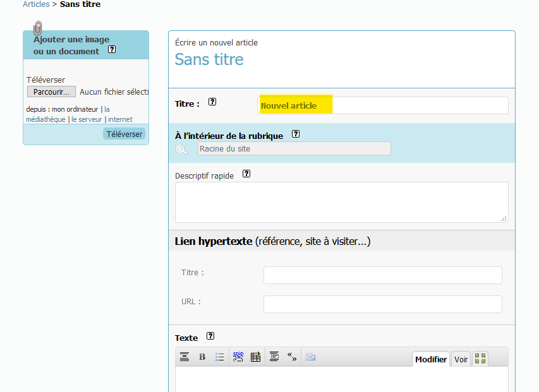Open help for À l'intérieur de la rubrique

click(x=296, y=134)
